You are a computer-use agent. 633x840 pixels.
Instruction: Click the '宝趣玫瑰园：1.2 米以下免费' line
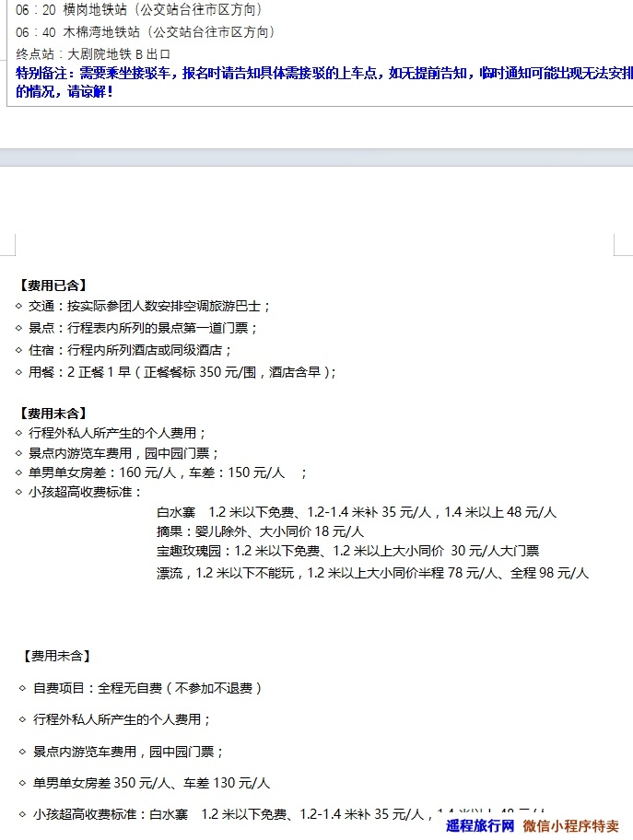coord(348,551)
